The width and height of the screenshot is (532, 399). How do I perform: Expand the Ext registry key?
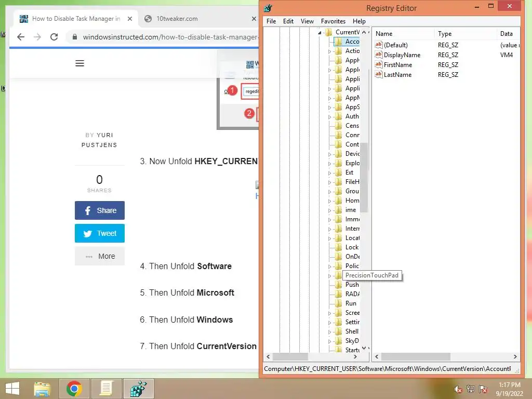329,173
